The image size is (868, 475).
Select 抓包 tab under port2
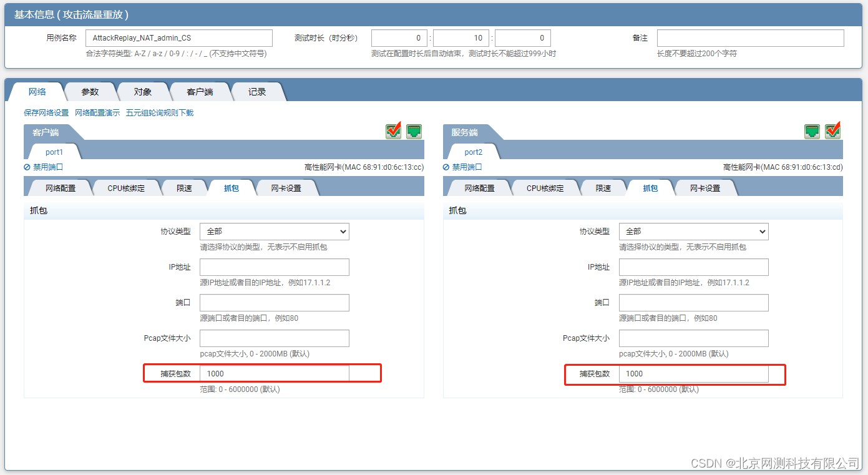[651, 188]
